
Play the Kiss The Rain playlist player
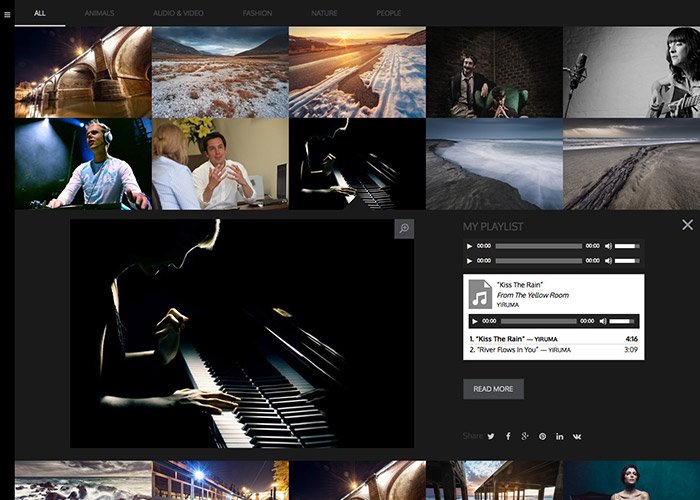click(x=475, y=321)
